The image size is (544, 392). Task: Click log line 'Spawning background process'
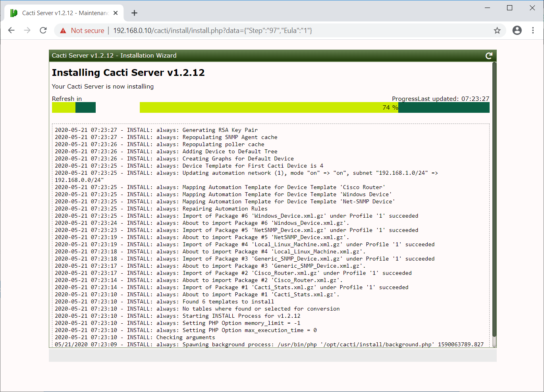pos(269,345)
